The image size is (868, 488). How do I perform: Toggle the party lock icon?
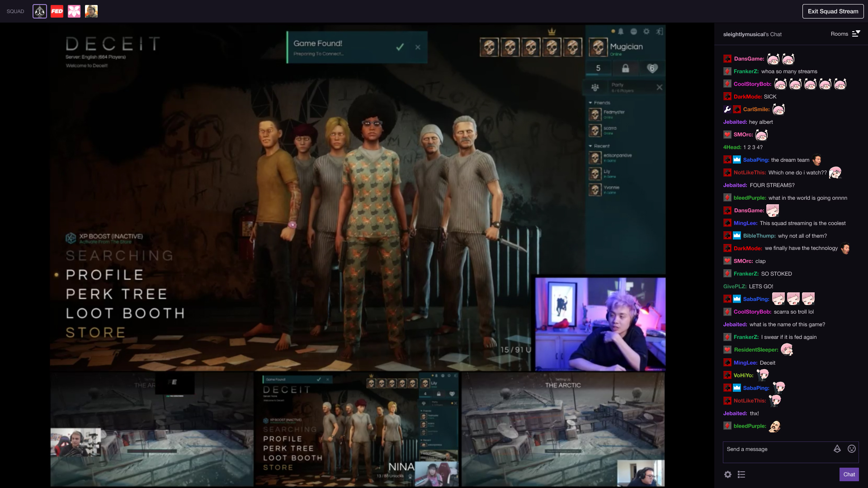(625, 68)
